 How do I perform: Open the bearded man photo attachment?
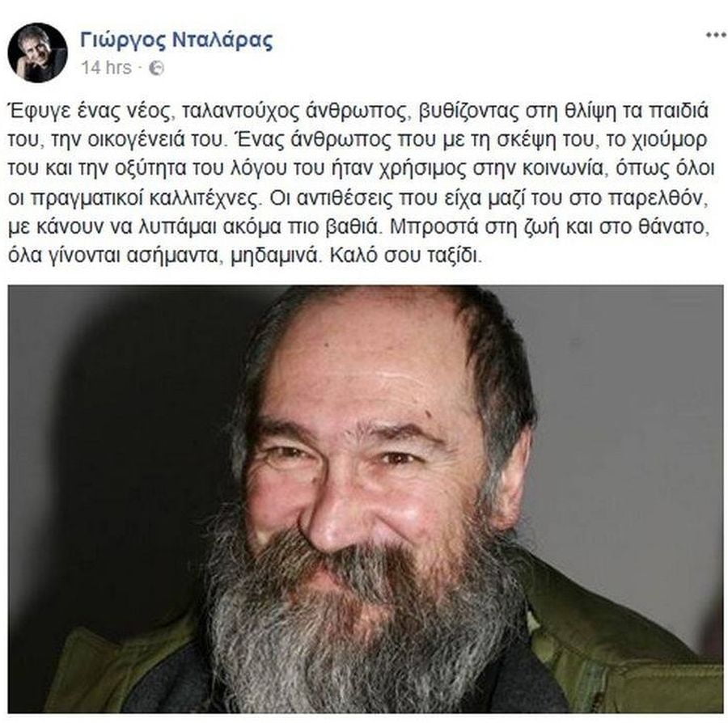coord(366,499)
